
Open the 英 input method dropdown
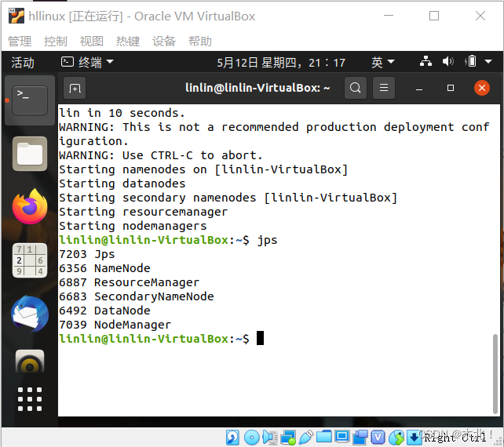point(382,62)
